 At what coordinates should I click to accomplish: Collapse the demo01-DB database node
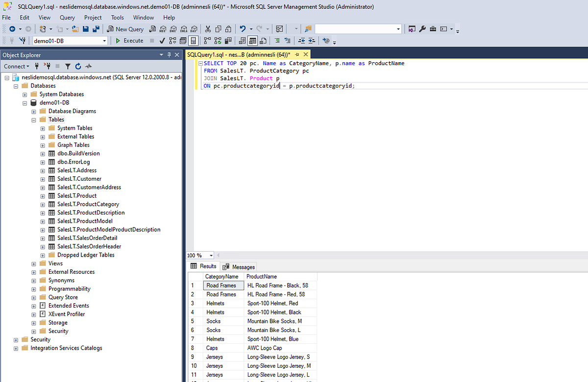(25, 103)
